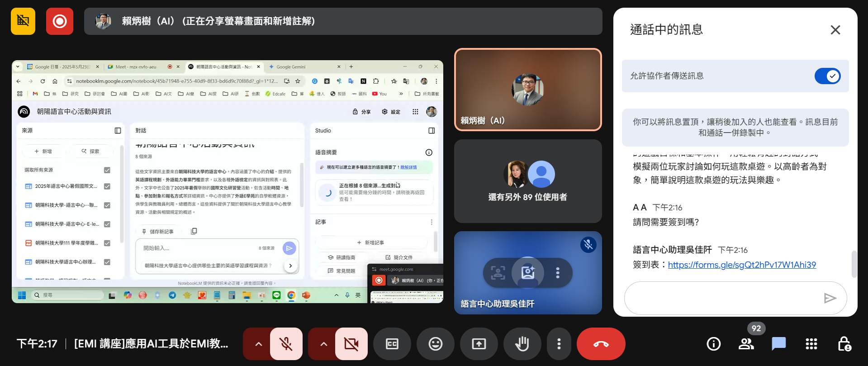The width and height of the screenshot is (868, 366).
Task: Turn on the camera
Action: pyautogui.click(x=351, y=344)
